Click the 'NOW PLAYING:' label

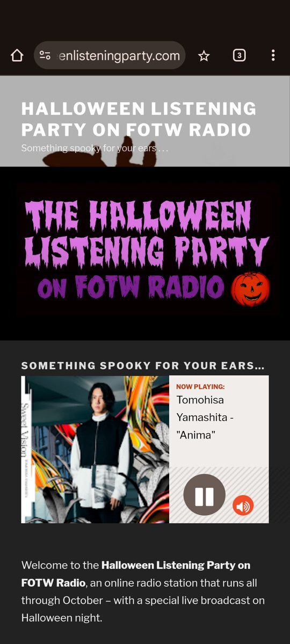pos(200,386)
